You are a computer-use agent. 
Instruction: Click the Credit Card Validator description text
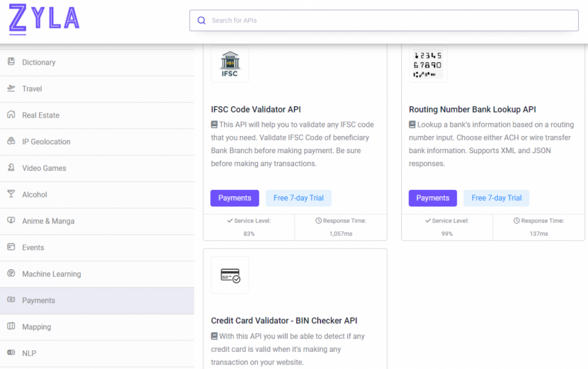tap(288, 349)
